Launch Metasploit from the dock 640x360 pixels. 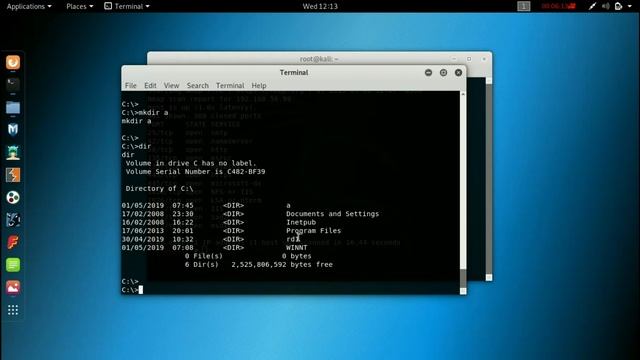pos(13,130)
